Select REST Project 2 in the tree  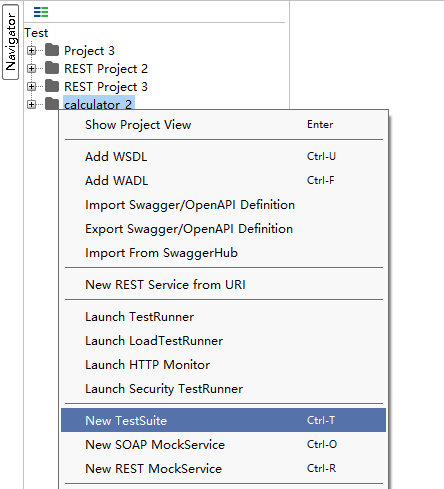(x=106, y=69)
